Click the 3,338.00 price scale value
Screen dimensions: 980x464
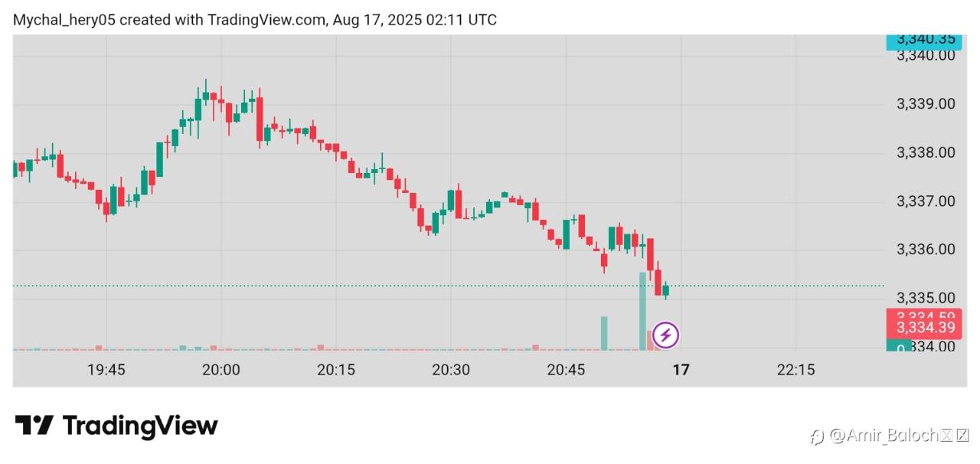(926, 153)
